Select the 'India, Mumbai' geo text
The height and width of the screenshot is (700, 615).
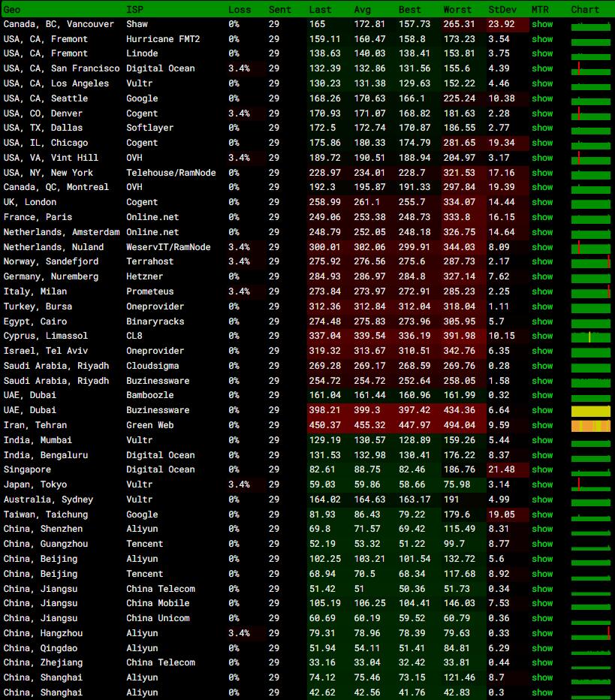[38, 440]
